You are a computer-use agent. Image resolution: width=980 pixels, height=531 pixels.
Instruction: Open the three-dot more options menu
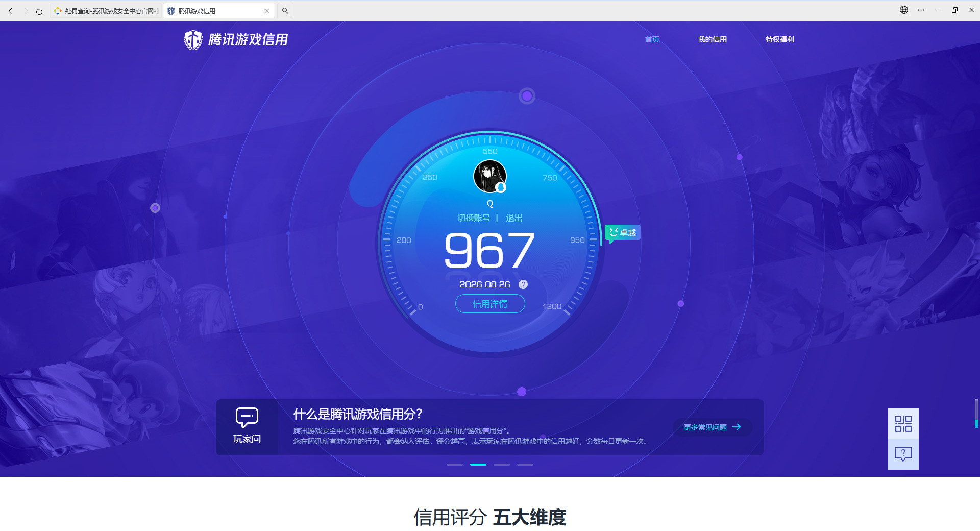tap(921, 10)
